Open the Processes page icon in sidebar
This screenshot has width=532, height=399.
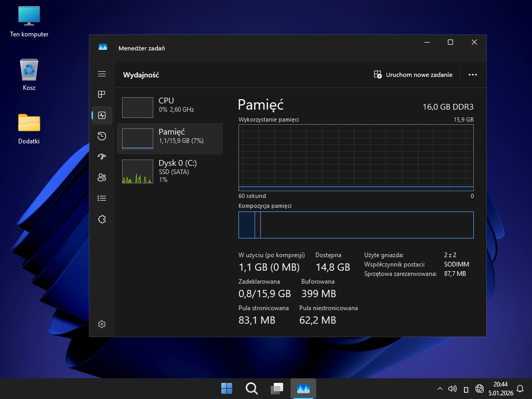click(102, 94)
